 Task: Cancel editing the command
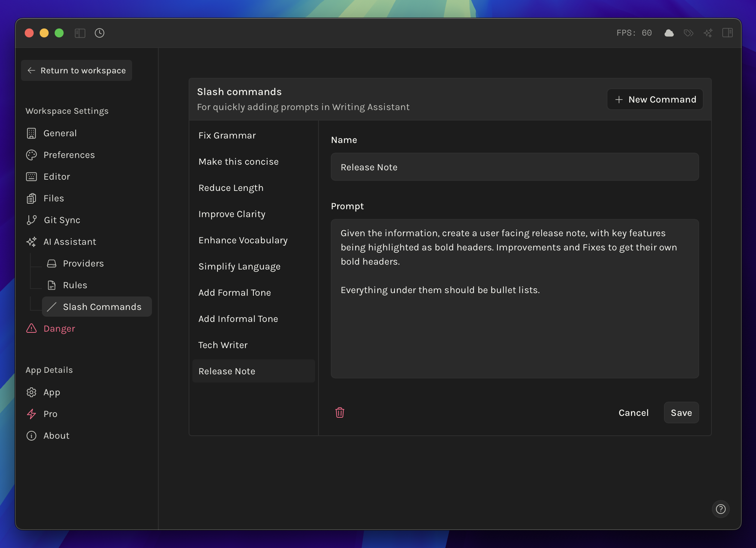tap(633, 412)
